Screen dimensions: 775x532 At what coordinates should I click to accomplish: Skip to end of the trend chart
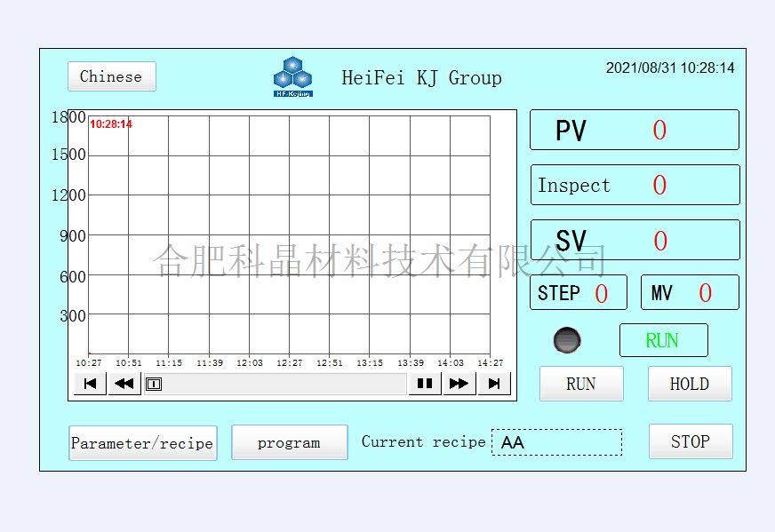(493, 384)
